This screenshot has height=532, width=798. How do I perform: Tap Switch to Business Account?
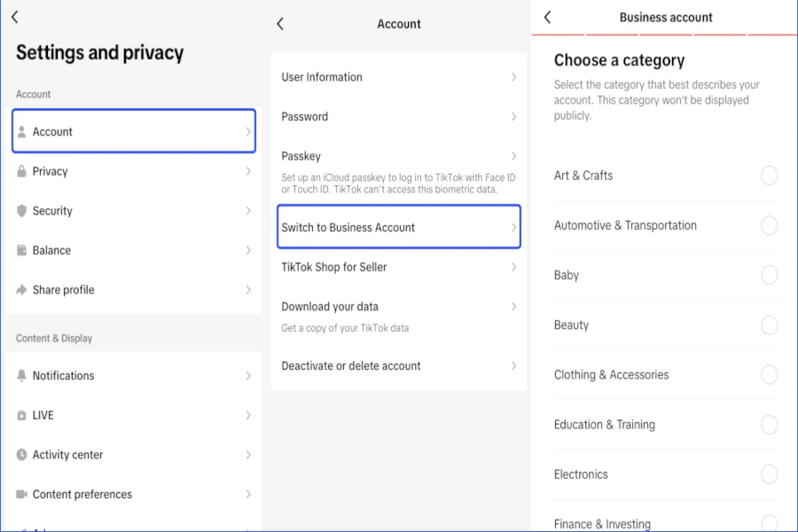click(399, 227)
